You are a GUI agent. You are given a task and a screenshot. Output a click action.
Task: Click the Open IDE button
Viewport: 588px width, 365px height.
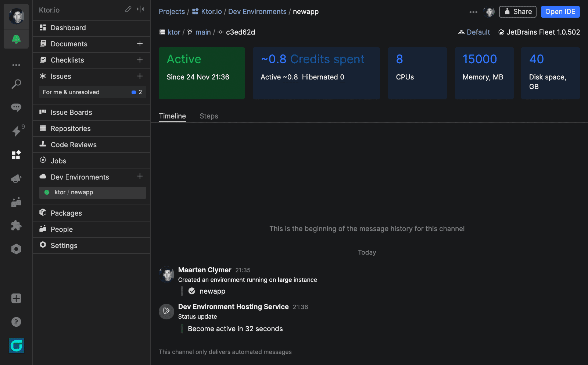tap(560, 12)
